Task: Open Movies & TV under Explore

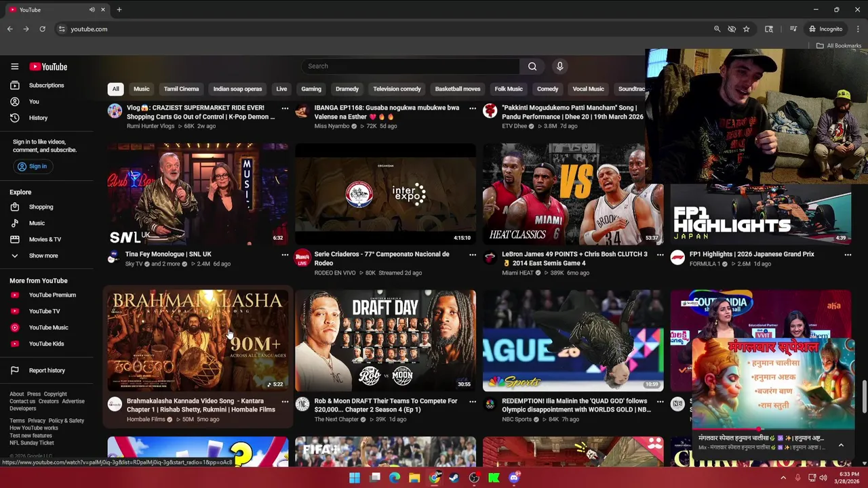Action: (x=46, y=239)
